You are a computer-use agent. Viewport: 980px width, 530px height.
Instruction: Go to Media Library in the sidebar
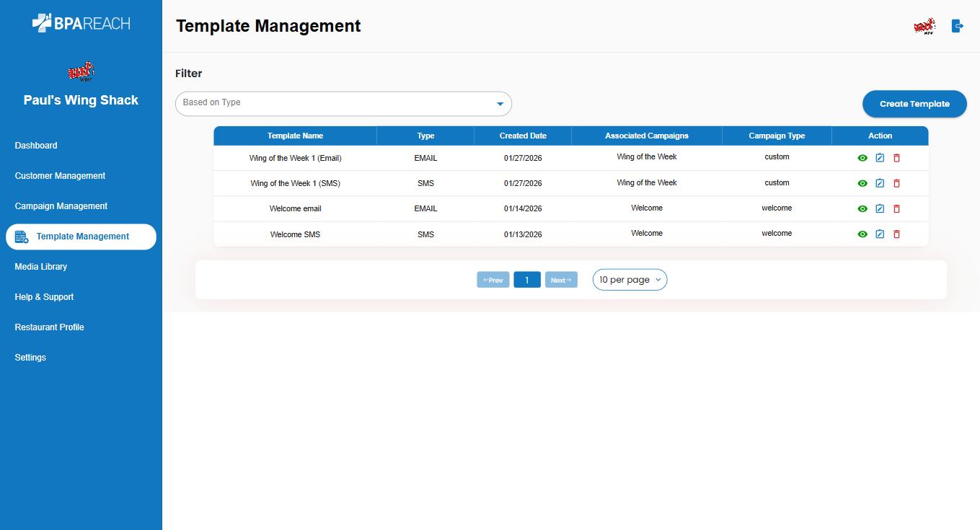(x=41, y=267)
